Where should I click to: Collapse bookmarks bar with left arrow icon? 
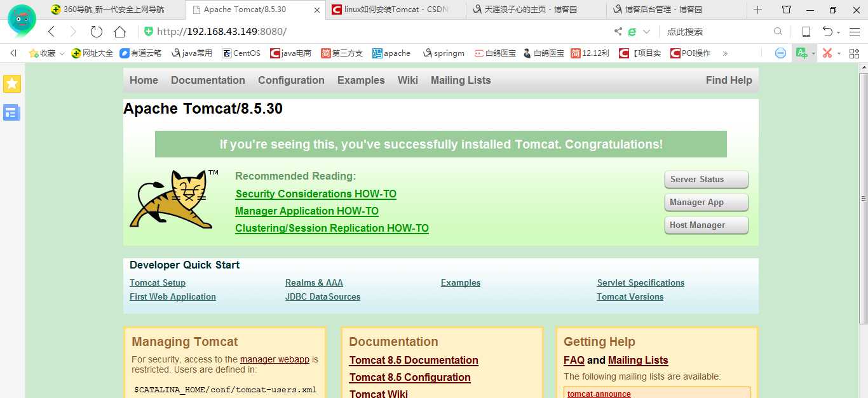point(13,53)
